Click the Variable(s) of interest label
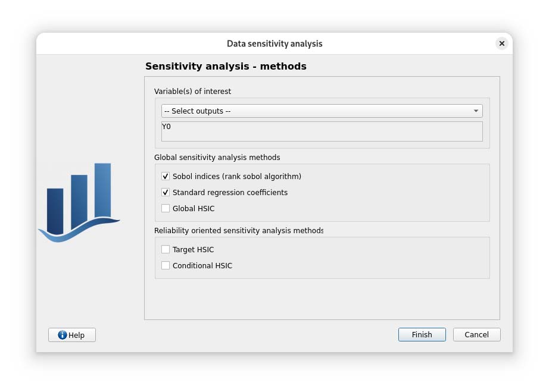The image size is (549, 392). tap(192, 92)
